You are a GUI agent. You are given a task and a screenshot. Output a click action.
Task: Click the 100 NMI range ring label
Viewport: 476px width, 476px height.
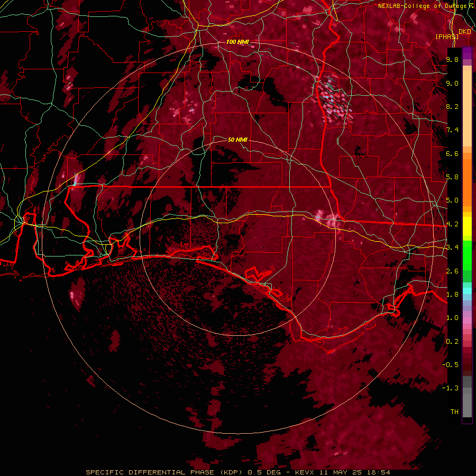tap(237, 42)
